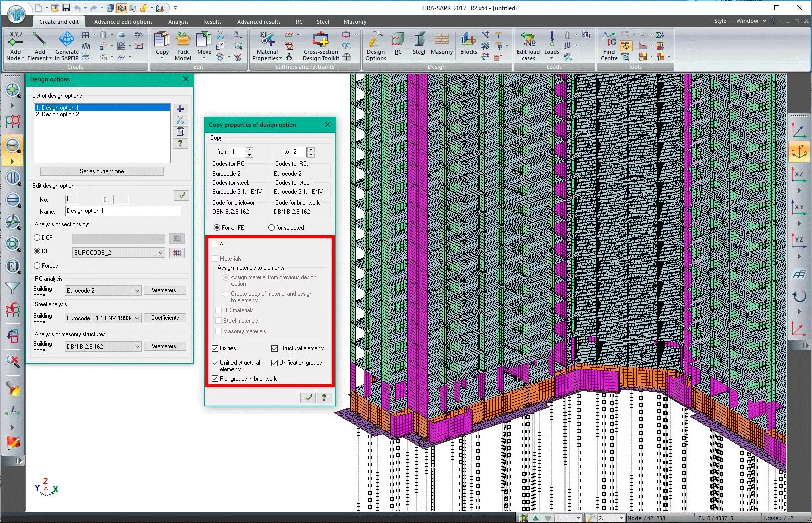Close the Design options panel
Image resolution: width=812 pixels, height=523 pixels.
(x=186, y=79)
